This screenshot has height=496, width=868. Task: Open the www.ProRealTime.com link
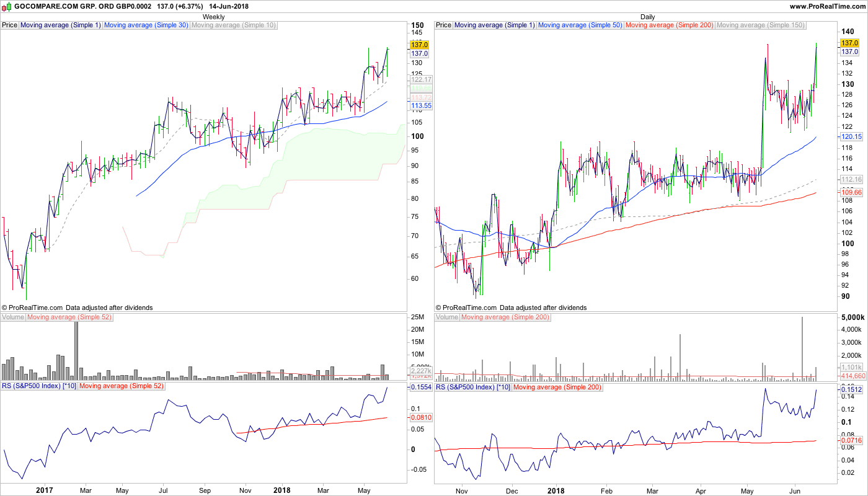tap(828, 6)
